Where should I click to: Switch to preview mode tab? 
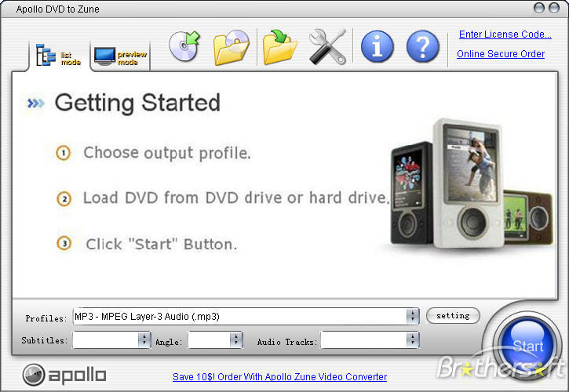(x=121, y=56)
